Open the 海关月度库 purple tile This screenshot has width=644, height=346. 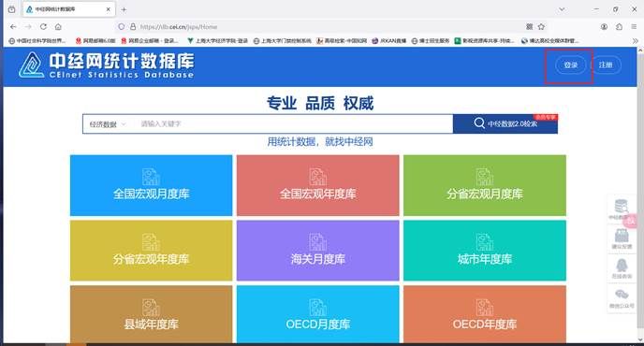(x=318, y=251)
